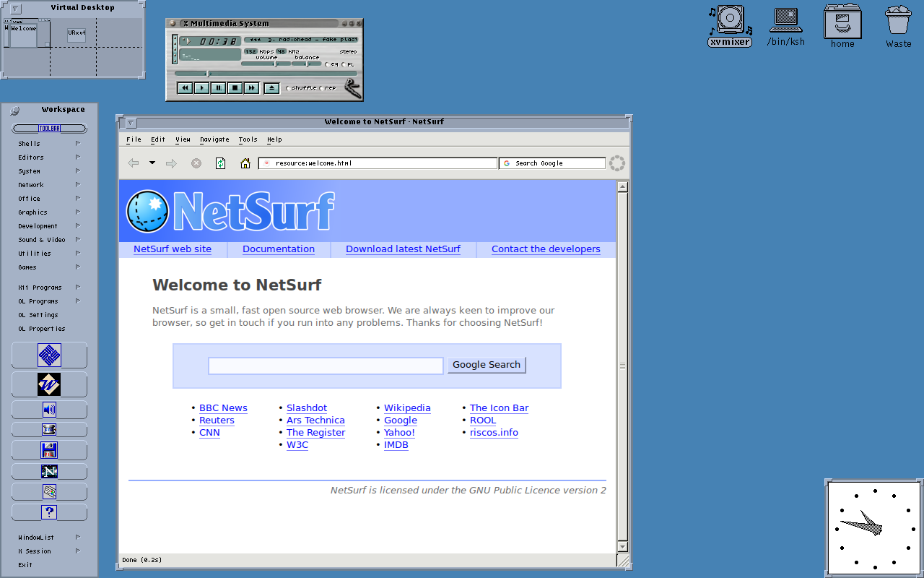924x578 pixels.
Task: Open the Documentation link
Action: [x=279, y=249]
